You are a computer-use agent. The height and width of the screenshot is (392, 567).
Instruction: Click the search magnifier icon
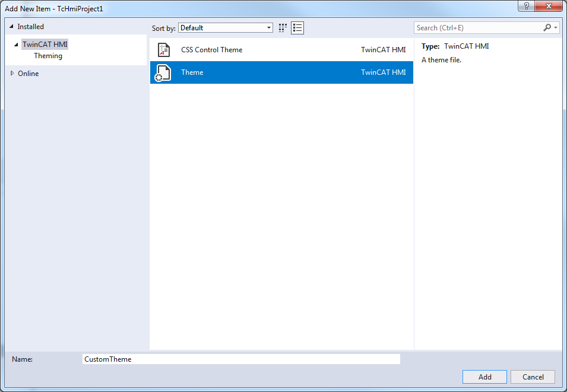547,27
